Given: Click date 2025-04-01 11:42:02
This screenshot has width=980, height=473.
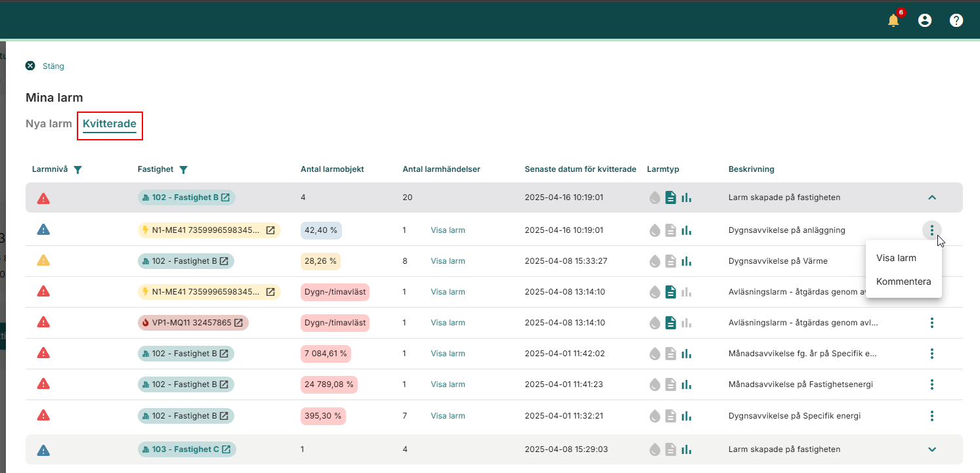Looking at the screenshot, I should pos(564,354).
